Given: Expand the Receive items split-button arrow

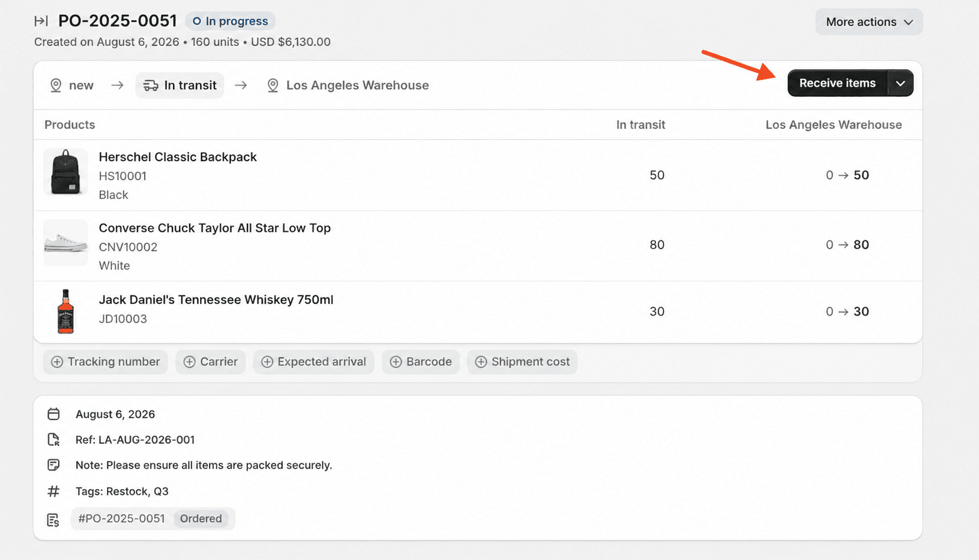Looking at the screenshot, I should point(900,83).
